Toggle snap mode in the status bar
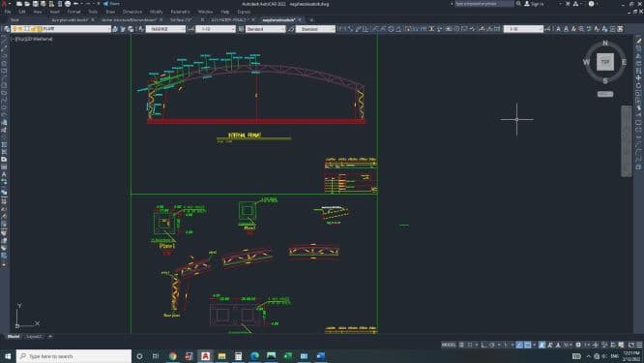This screenshot has height=363, width=644. pyautogui.click(x=470, y=345)
